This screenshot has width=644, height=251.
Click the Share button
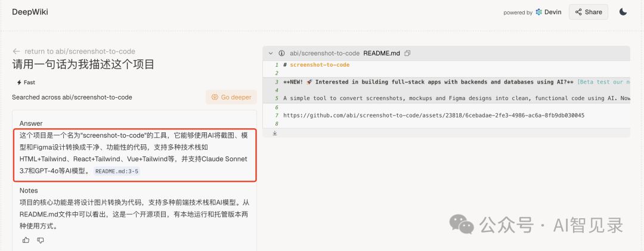[588, 12]
